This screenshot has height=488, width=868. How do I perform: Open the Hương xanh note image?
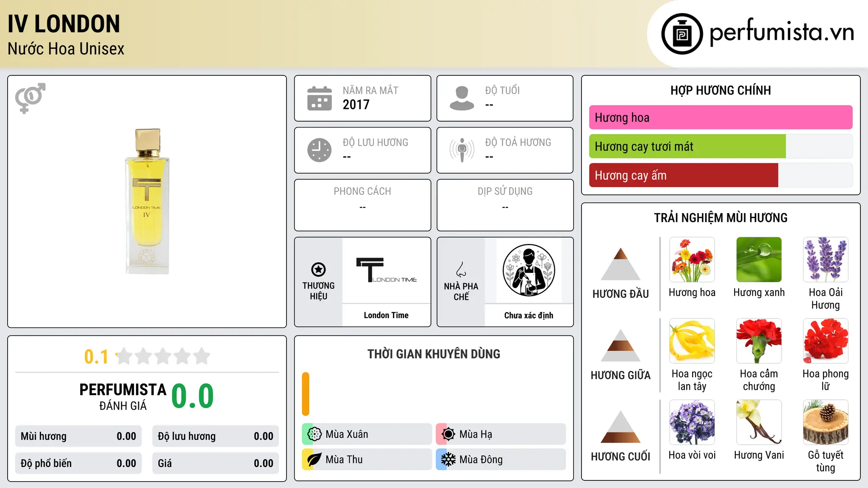[x=759, y=260]
